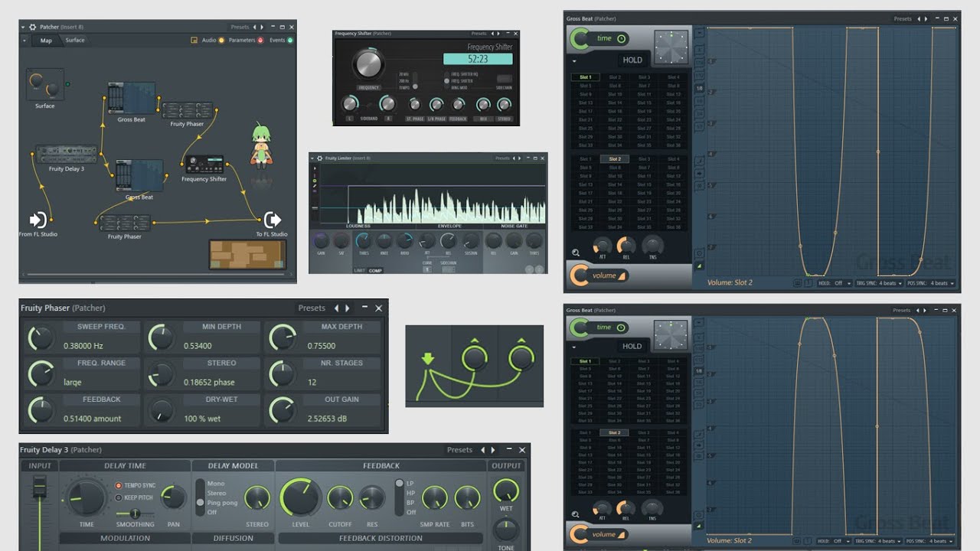The height and width of the screenshot is (551, 980).
Task: Click the volume label in top Gross Beat
Action: [604, 275]
